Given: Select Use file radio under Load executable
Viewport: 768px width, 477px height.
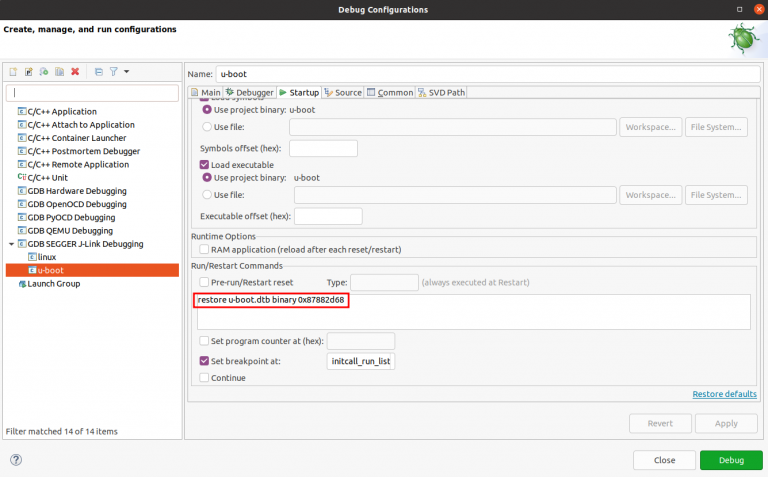Looking at the screenshot, I should click(208, 195).
